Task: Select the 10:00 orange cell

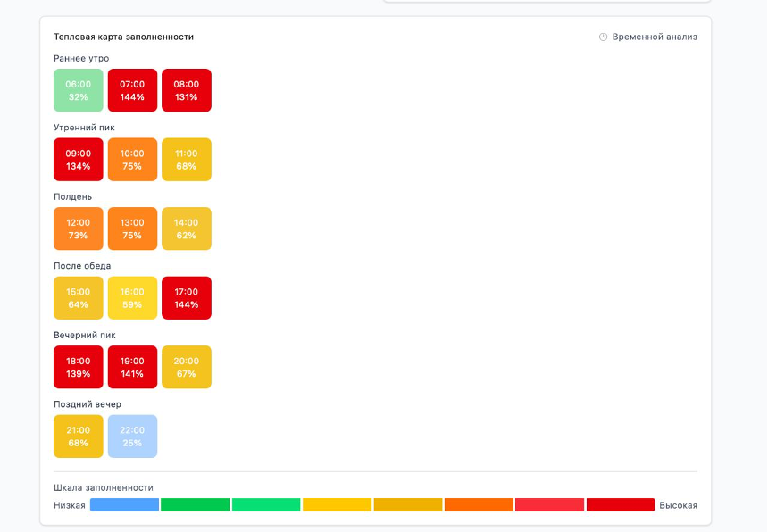Action: [x=132, y=160]
